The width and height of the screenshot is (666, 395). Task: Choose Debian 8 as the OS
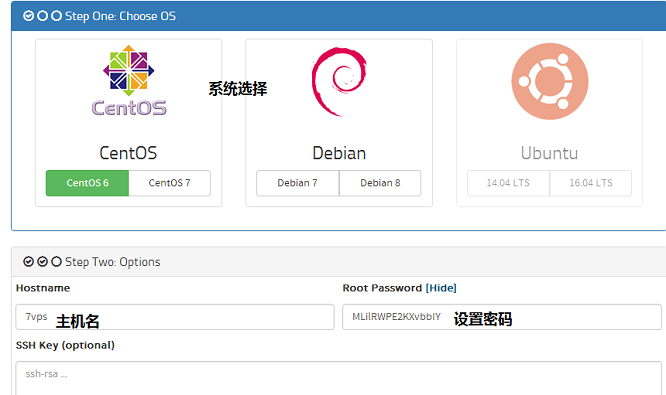click(380, 183)
